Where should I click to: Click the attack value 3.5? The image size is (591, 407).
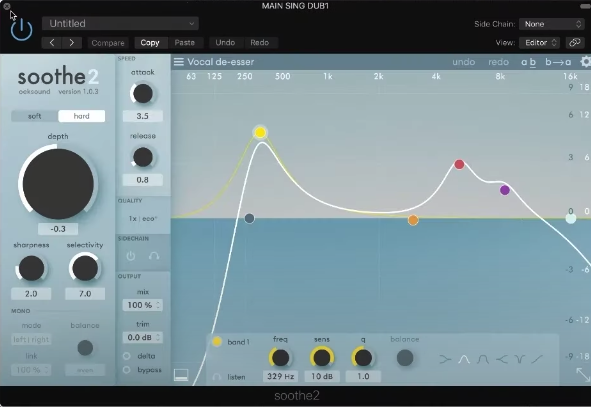click(142, 116)
